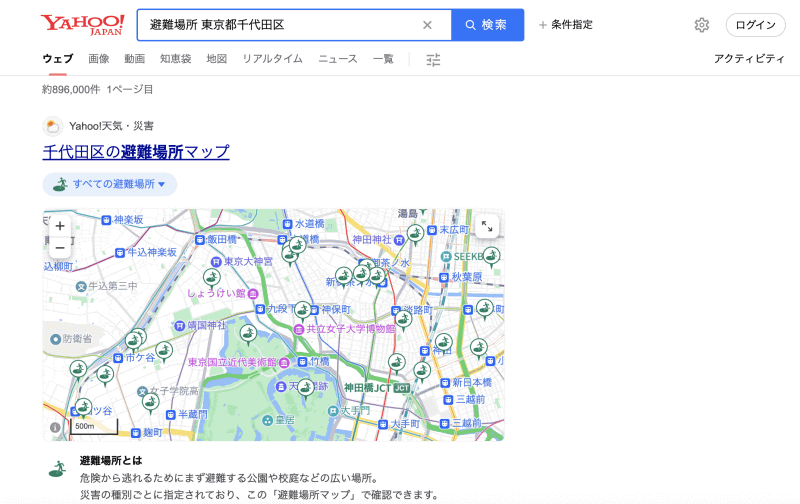
Task: Click the 半蔵門 station icon
Action: click(x=171, y=415)
